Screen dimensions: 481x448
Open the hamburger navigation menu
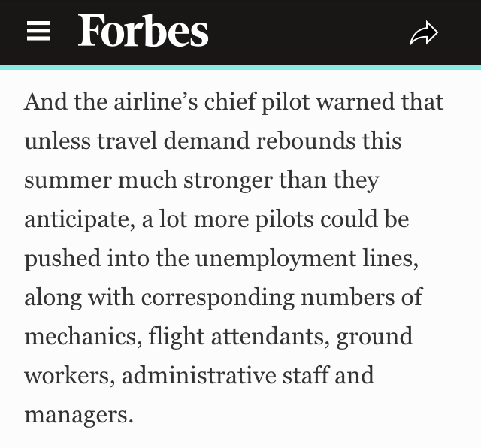[x=38, y=31]
